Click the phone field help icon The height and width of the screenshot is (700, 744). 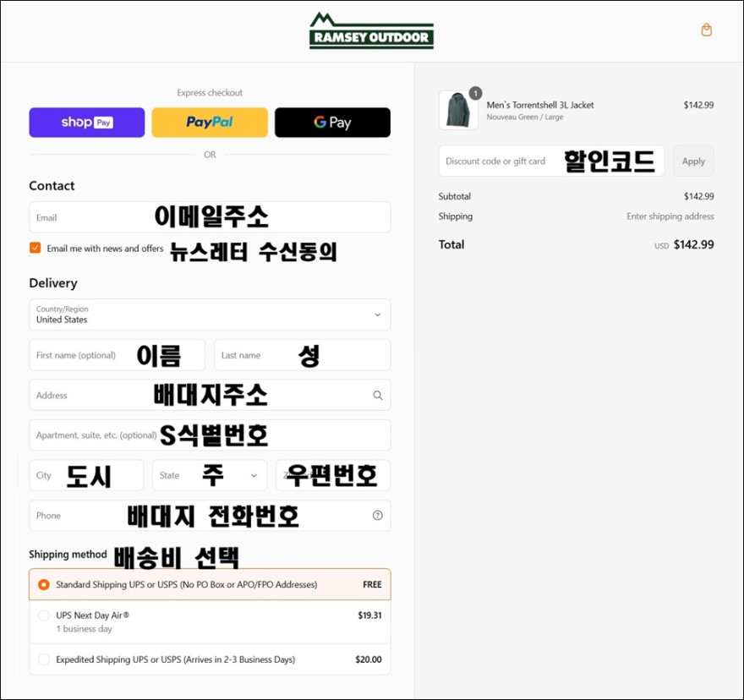click(x=378, y=516)
